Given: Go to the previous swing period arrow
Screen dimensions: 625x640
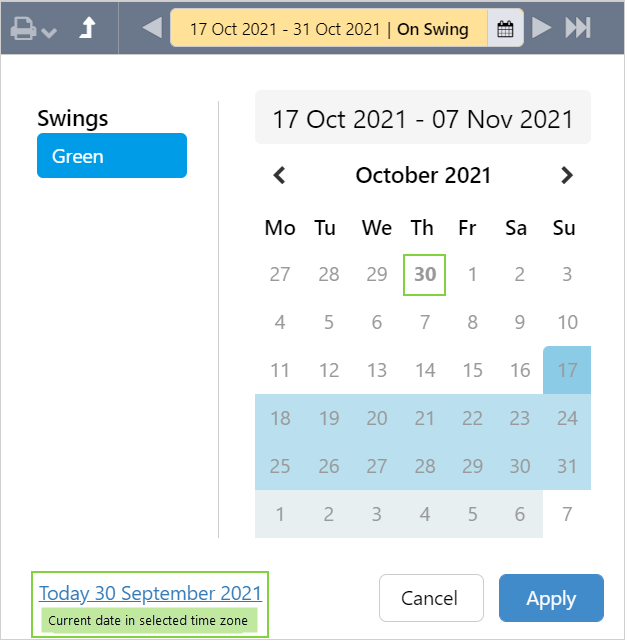Looking at the screenshot, I should [x=152, y=28].
